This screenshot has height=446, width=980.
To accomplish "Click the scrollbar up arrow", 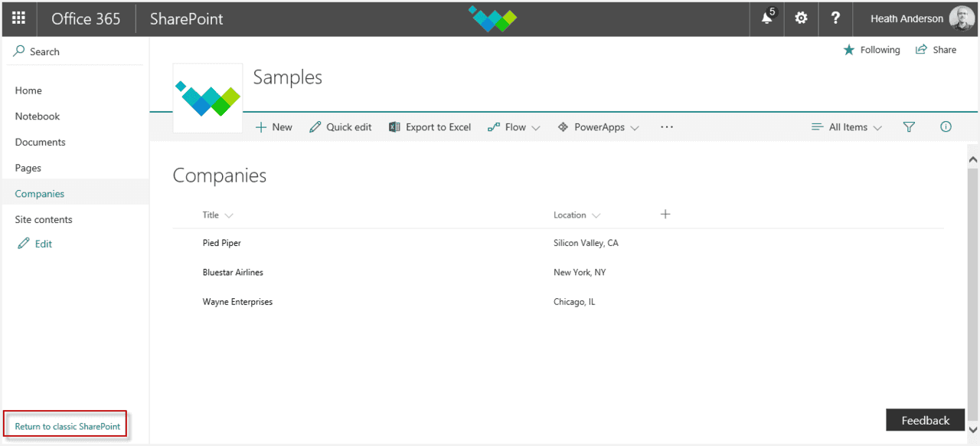I will click(x=973, y=159).
